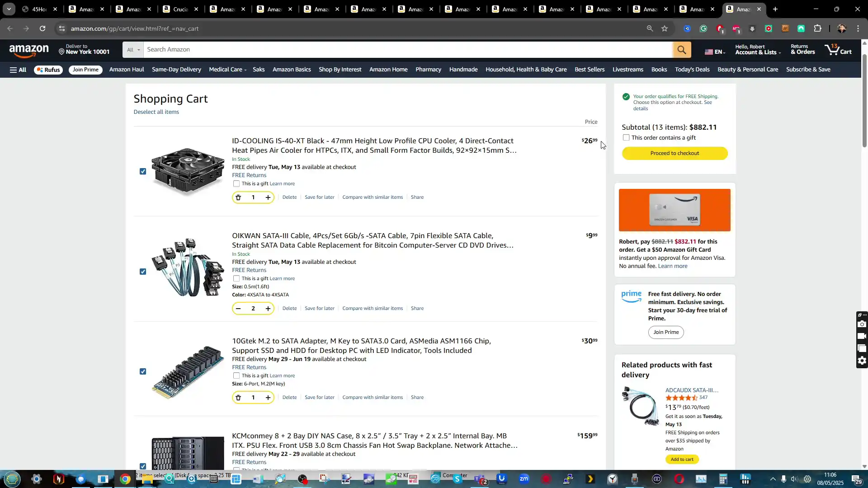Click the Rufus button
This screenshot has width=868, height=488.
(48, 70)
